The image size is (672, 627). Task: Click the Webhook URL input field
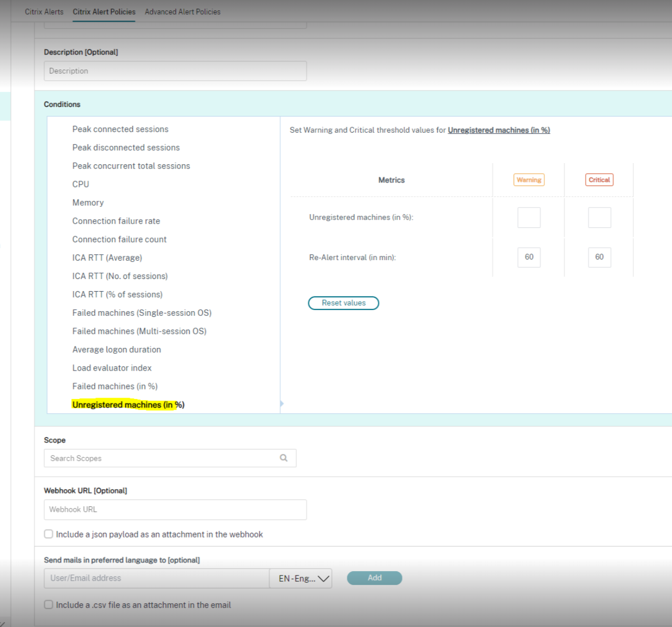[x=175, y=510]
